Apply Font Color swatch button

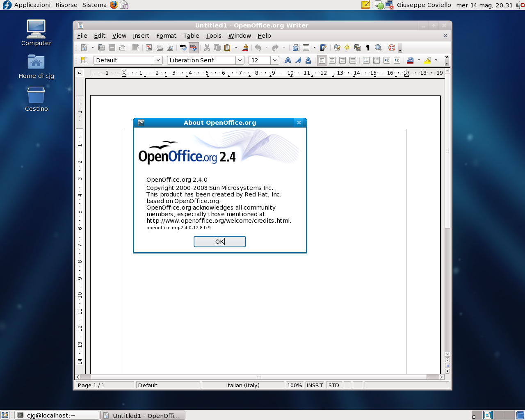(x=410, y=60)
